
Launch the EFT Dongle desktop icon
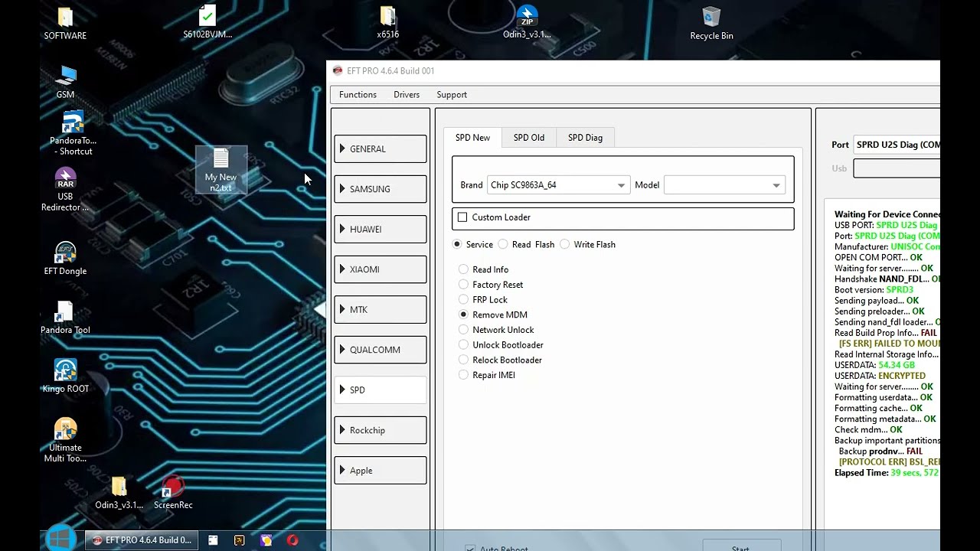pos(65,259)
